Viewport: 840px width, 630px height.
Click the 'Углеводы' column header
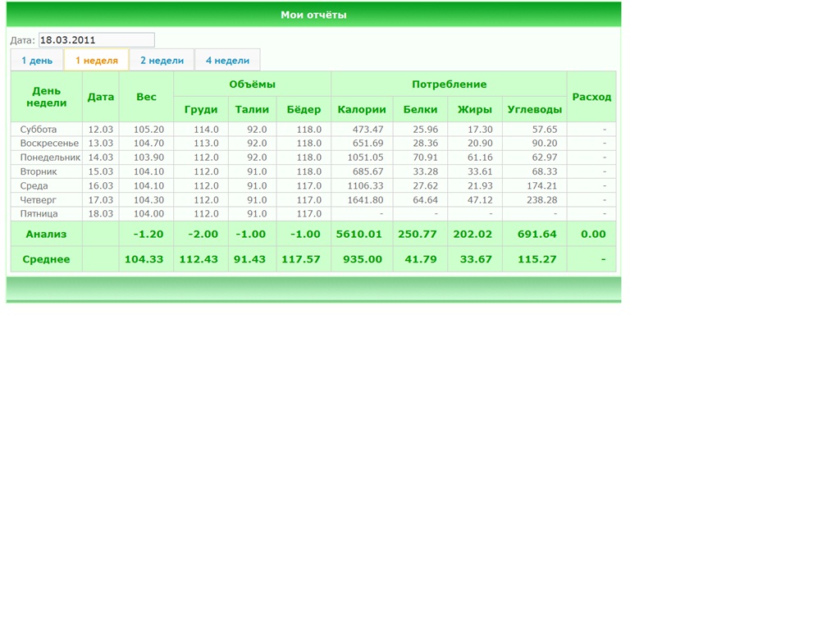535,109
